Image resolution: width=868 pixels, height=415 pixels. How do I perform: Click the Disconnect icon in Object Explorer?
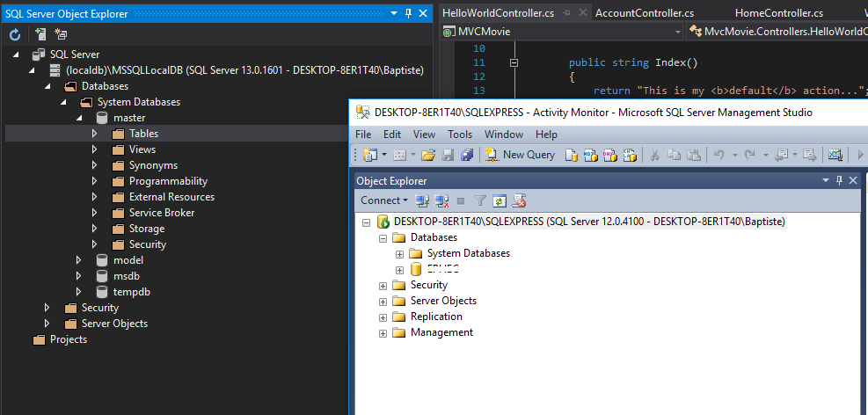pyautogui.click(x=441, y=200)
